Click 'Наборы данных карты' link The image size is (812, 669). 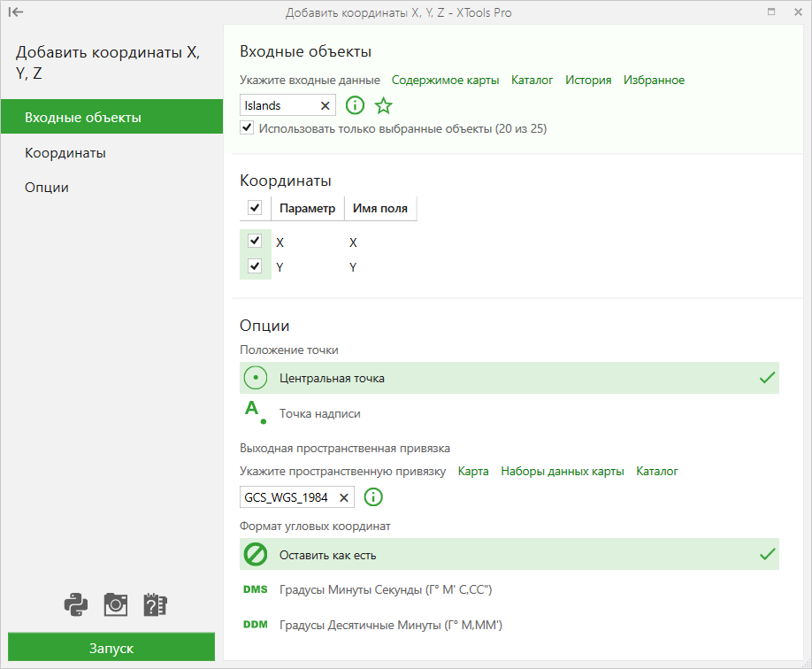click(562, 471)
